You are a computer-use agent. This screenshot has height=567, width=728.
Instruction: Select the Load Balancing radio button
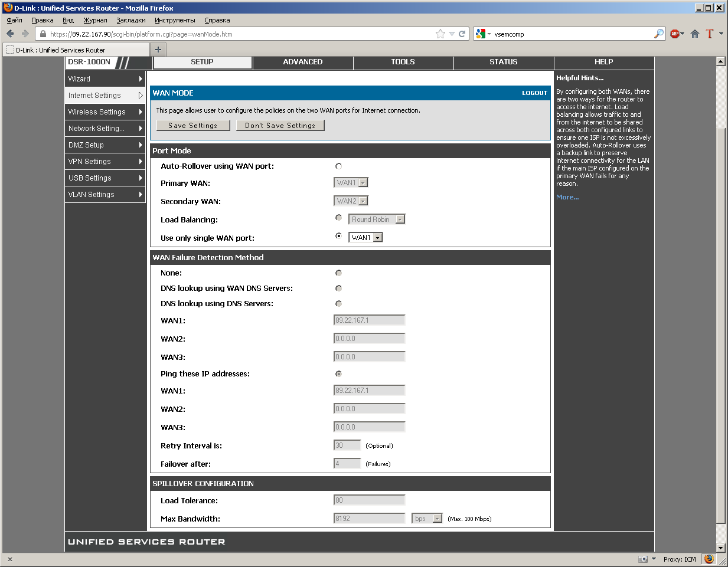click(338, 218)
